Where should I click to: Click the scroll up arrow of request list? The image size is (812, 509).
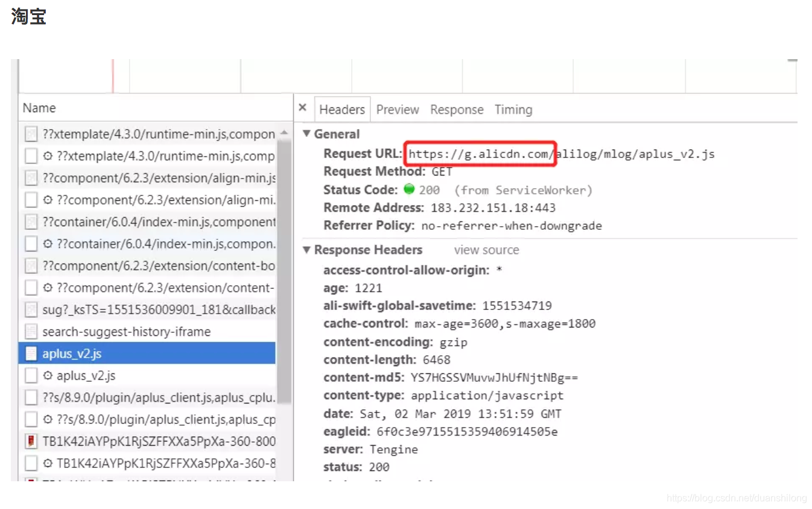pos(284,132)
